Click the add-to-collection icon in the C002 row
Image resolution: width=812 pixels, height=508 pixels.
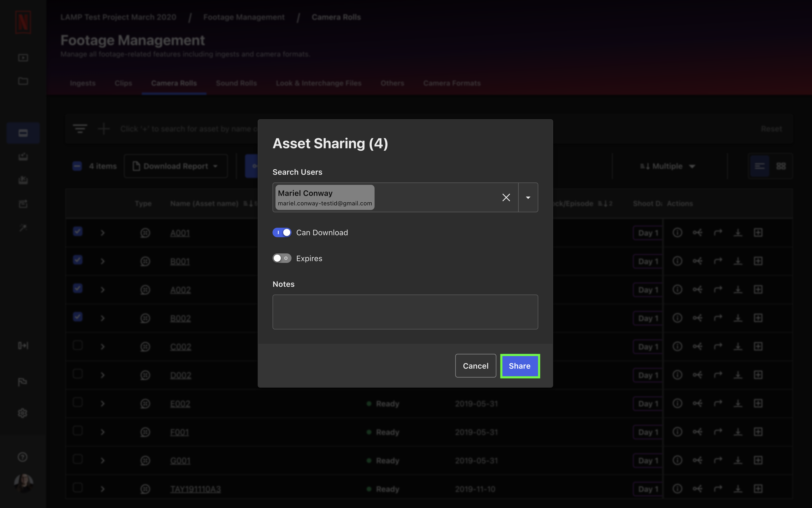point(758,346)
